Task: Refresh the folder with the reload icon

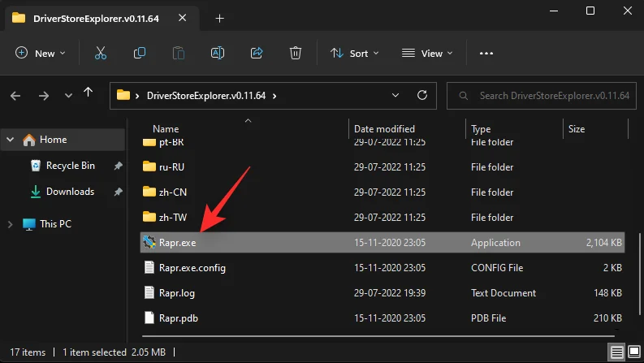Action: [421, 95]
